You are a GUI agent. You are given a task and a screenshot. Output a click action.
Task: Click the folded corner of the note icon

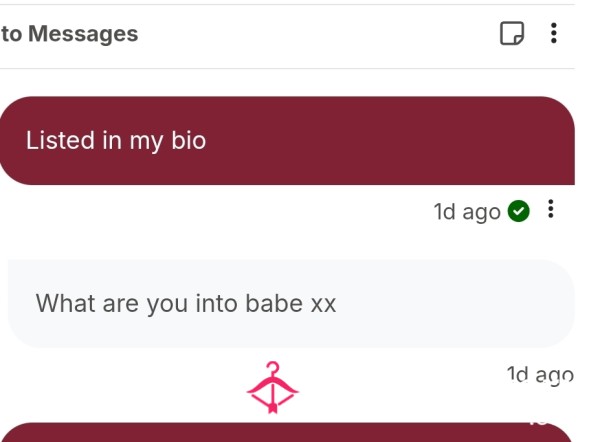coord(518,39)
